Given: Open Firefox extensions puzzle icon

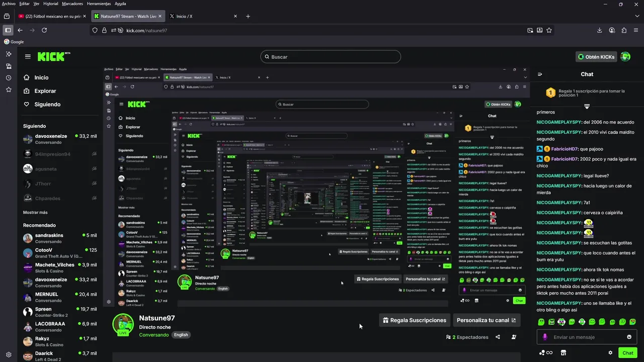Looking at the screenshot, I should click(624, 30).
